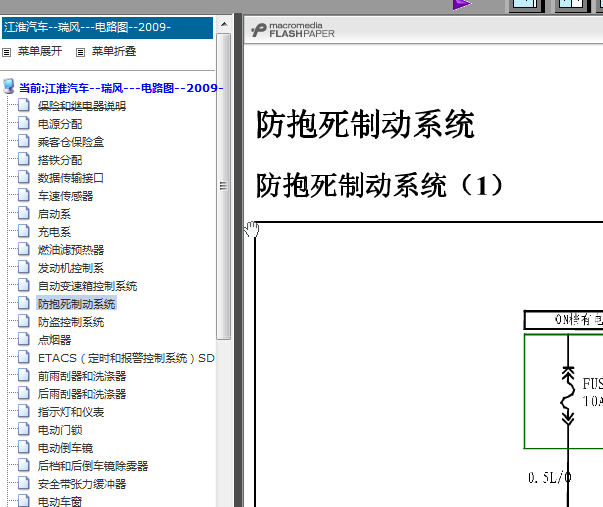Click the page icon beside 防盗控制系统

(24, 321)
